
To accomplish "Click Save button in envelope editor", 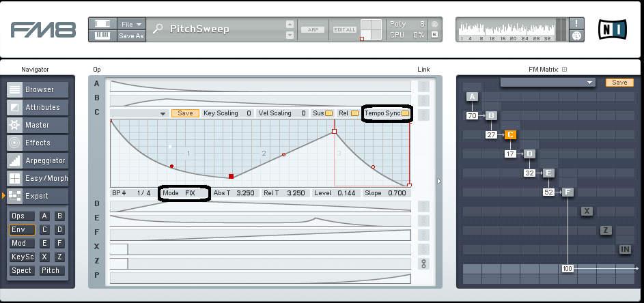I will [x=185, y=113].
